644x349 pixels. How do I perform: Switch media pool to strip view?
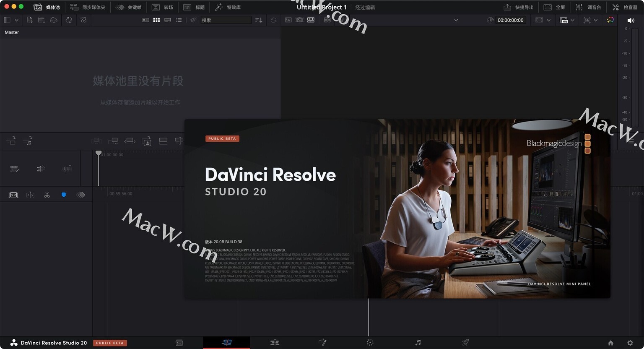click(x=168, y=20)
